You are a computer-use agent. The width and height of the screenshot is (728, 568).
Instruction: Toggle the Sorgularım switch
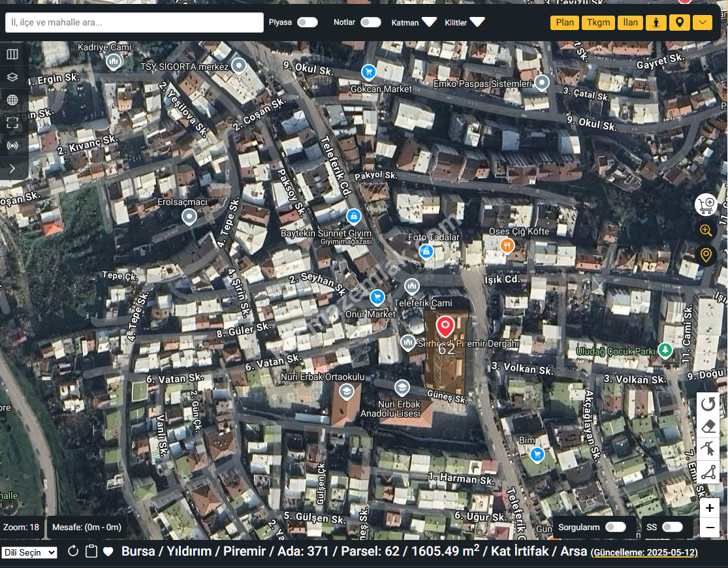pyautogui.click(x=615, y=527)
